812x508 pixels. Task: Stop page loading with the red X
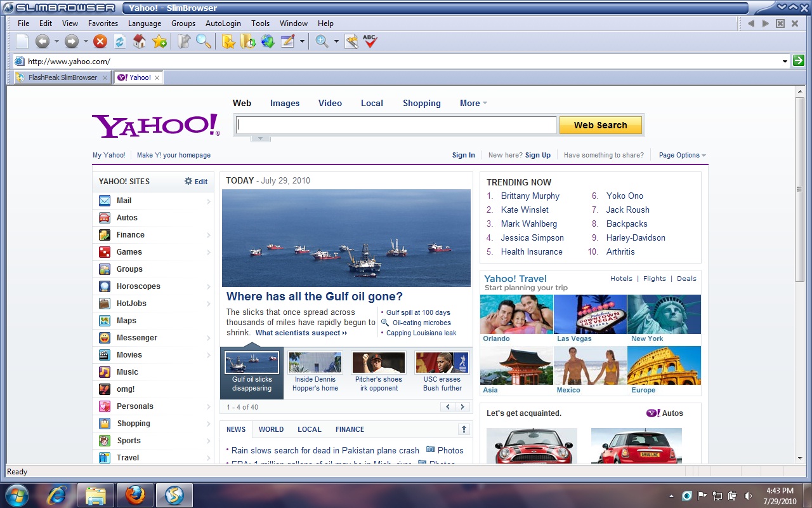(x=100, y=41)
